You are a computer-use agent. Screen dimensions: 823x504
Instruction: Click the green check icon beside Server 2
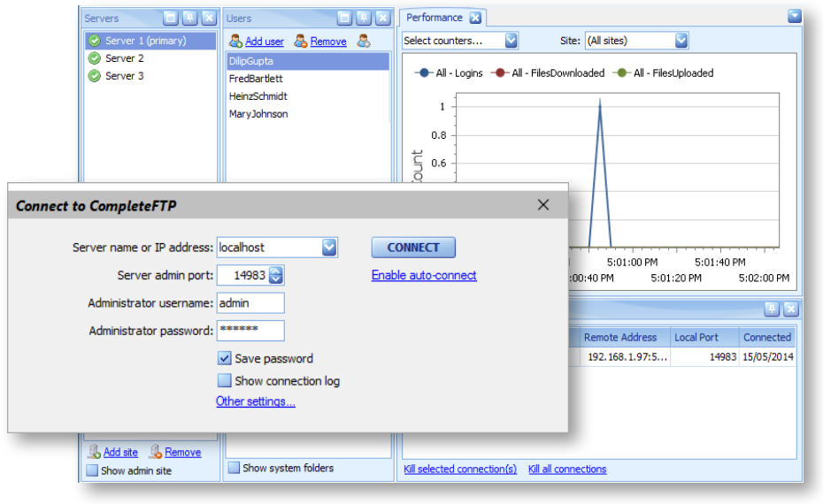95,58
